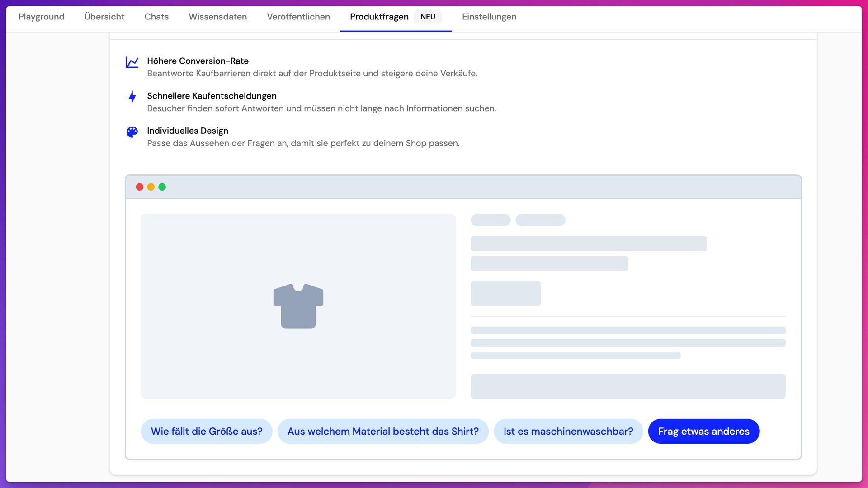Screen dimensions: 868x488
Task: Click the red dot in mock browser
Action: pyautogui.click(x=140, y=187)
